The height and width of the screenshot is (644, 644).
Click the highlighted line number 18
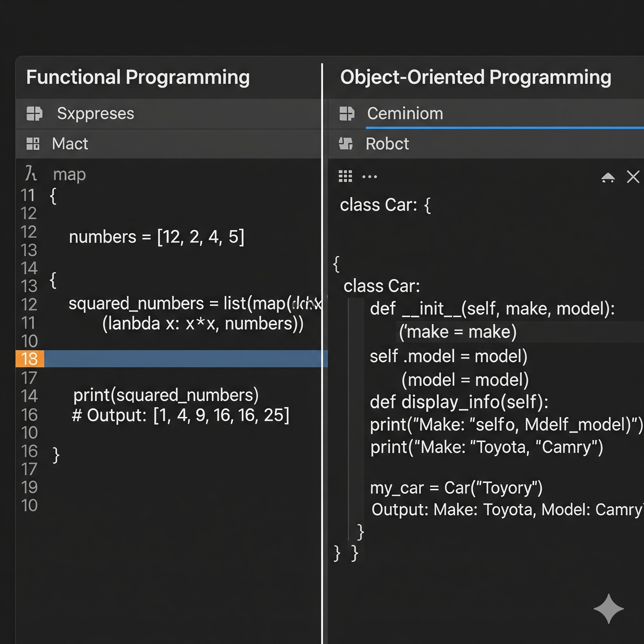coord(29,359)
